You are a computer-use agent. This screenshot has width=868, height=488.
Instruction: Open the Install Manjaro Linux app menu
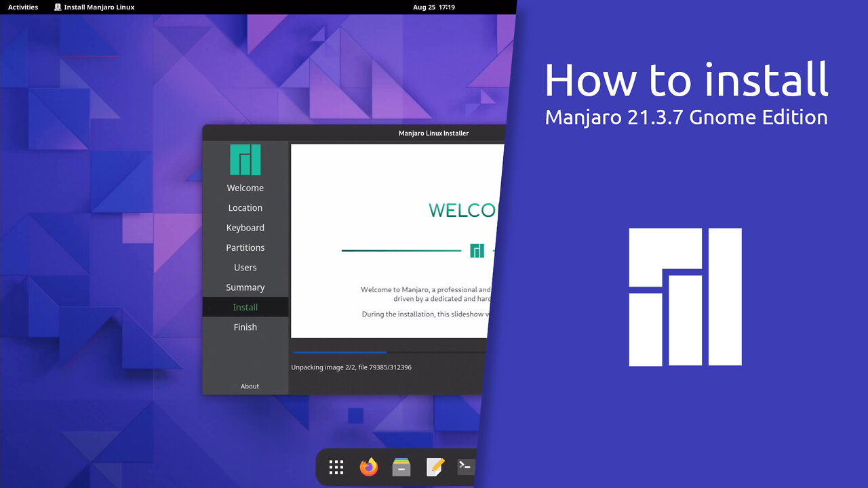point(94,7)
